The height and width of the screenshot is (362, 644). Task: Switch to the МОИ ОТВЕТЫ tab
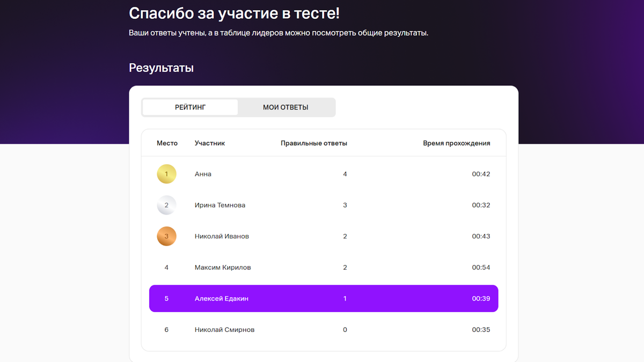285,107
